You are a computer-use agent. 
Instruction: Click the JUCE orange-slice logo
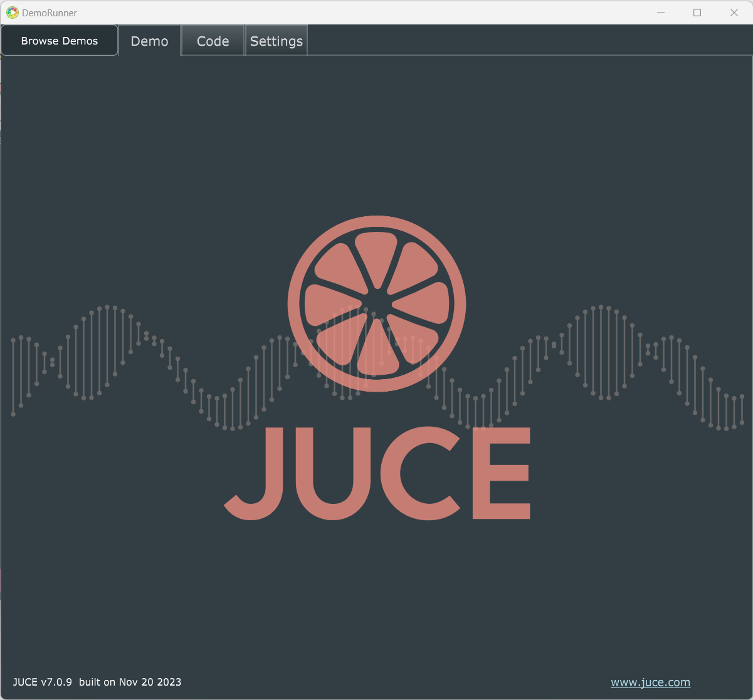tap(377, 304)
